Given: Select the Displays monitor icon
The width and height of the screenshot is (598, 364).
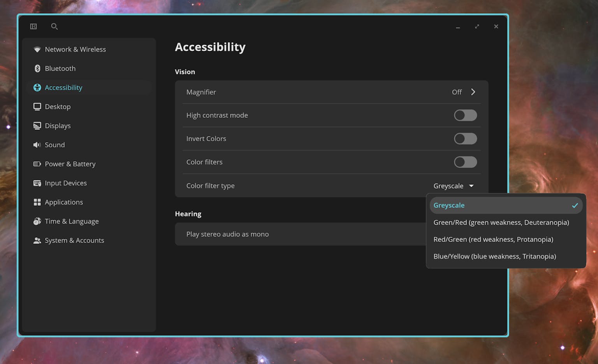Looking at the screenshot, I should (37, 126).
